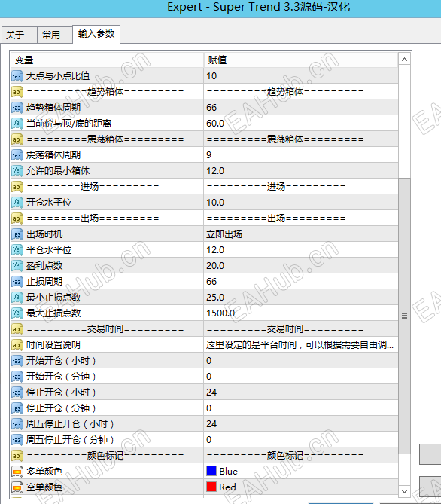Edit the 趋势箱体周期 value 66
Image resolution: width=441 pixels, height=504 pixels.
301,108
